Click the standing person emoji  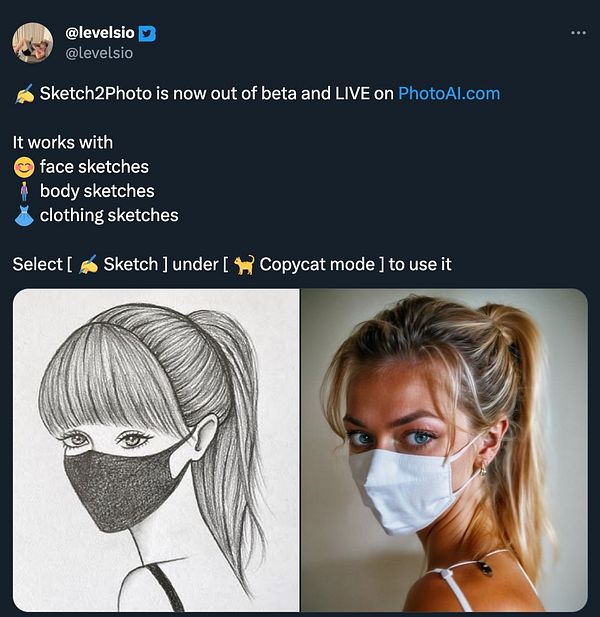pos(24,191)
